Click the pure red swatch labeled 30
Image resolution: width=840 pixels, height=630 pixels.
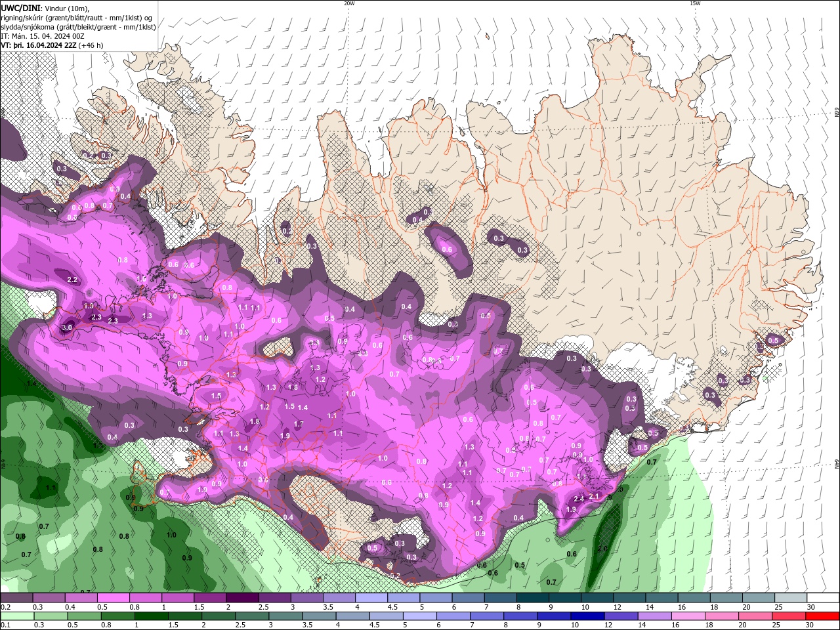click(x=822, y=616)
